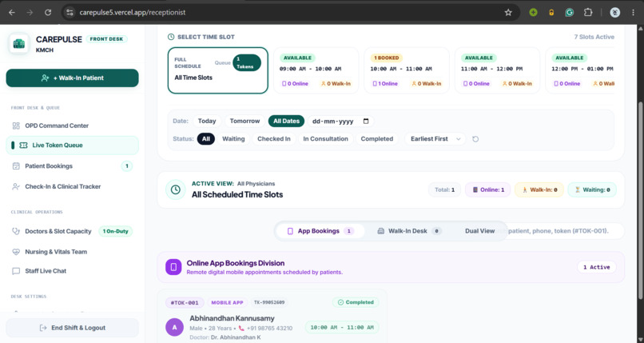Filter status by Completed
644x343 pixels.
click(377, 139)
